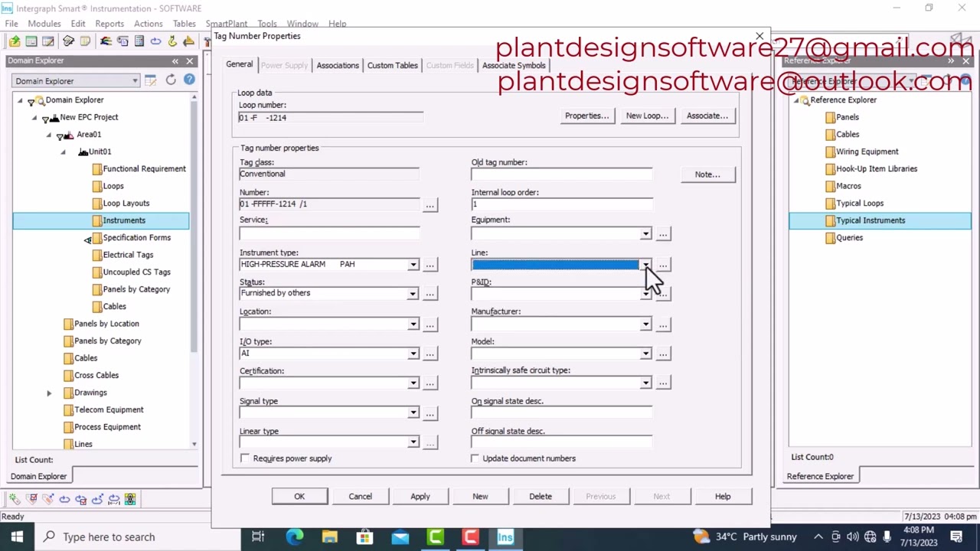This screenshot has height=551, width=980.
Task: Click the sticky notes toolbar icon
Action: (85, 41)
